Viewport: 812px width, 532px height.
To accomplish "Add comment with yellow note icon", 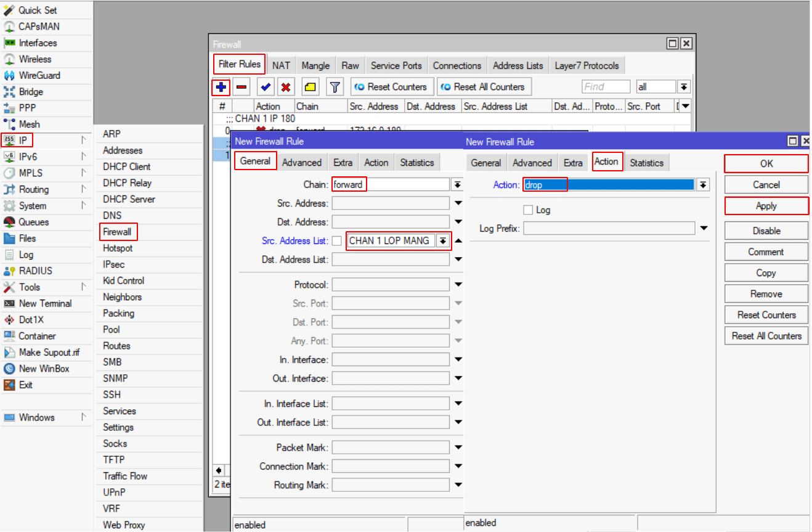I will click(311, 87).
